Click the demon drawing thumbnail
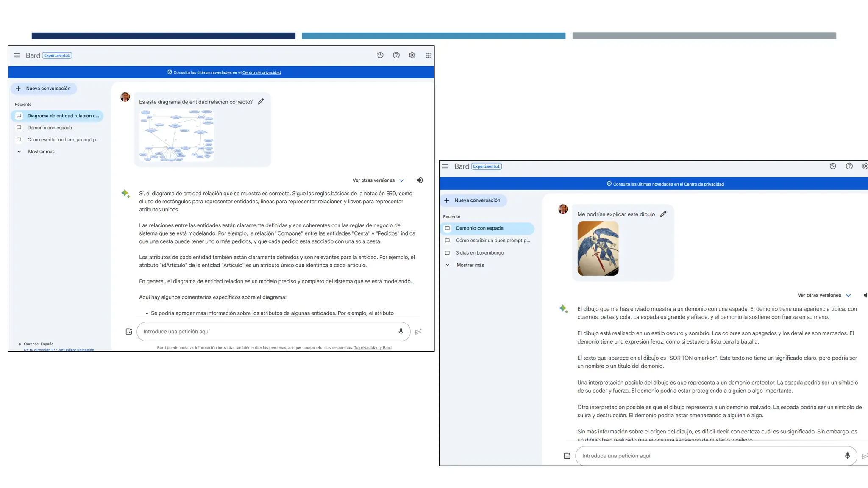The width and height of the screenshot is (868, 488). point(598,249)
